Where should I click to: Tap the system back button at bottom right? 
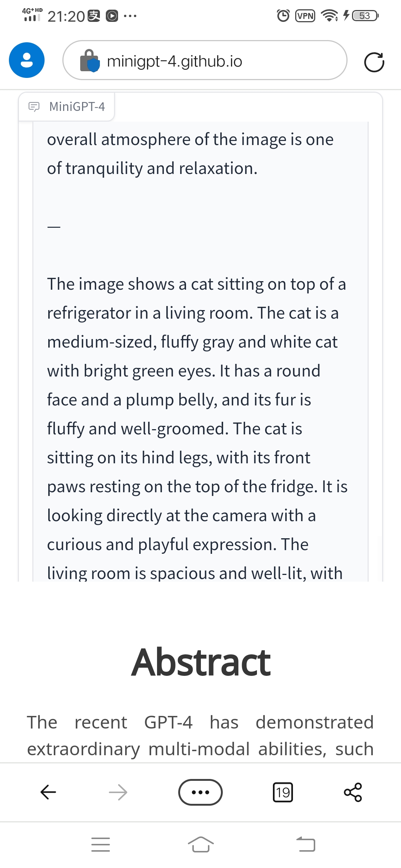(307, 844)
